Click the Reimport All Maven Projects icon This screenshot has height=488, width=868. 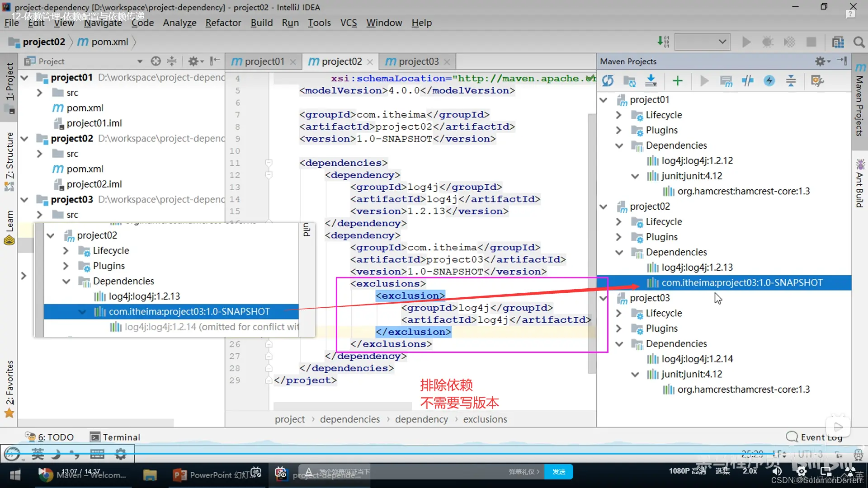(608, 81)
